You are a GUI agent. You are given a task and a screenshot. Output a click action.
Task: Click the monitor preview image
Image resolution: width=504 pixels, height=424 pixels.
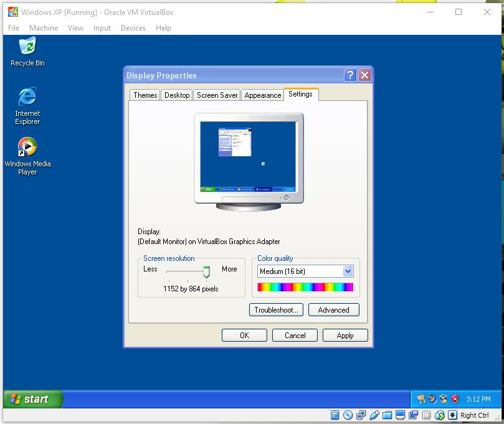pos(249,162)
